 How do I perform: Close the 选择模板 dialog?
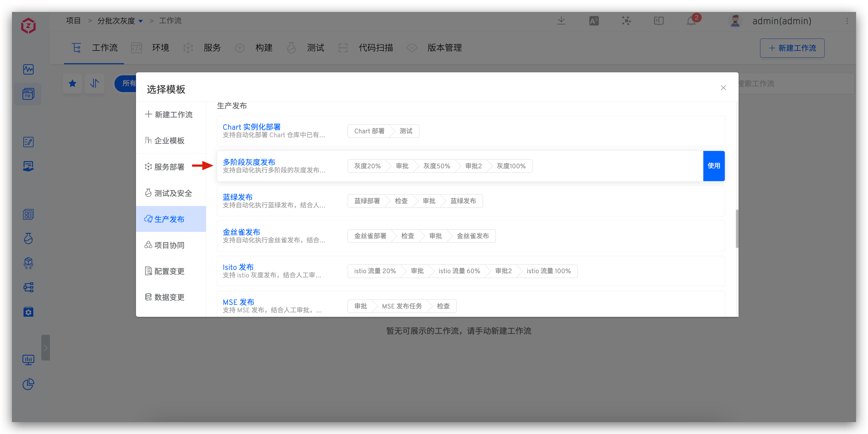click(x=723, y=88)
